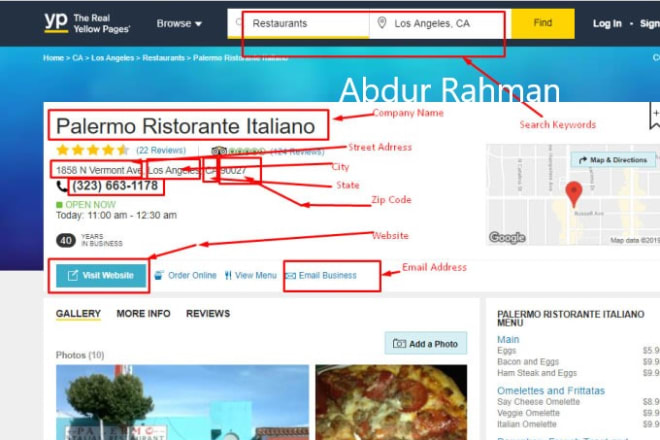Go to Home breadcrumb link
This screenshot has width=660, height=440.
[53, 58]
